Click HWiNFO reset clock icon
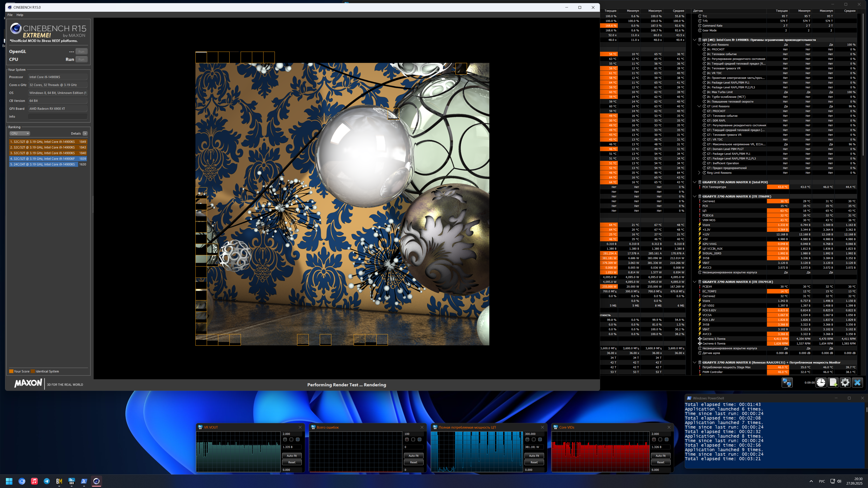 click(821, 382)
